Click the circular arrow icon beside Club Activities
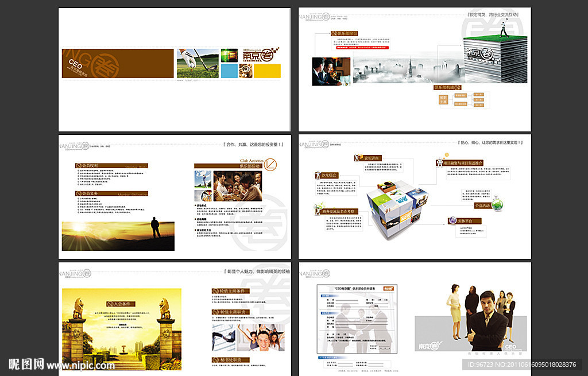Viewport: 588px width, 376px height. (x=270, y=164)
